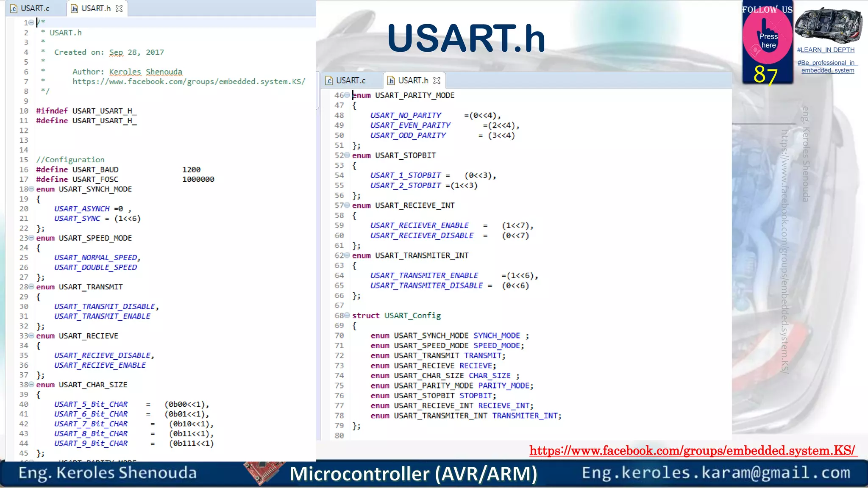
Task: Collapse enum USART_RECIEVE_INT fold on line 57
Action: (x=347, y=205)
